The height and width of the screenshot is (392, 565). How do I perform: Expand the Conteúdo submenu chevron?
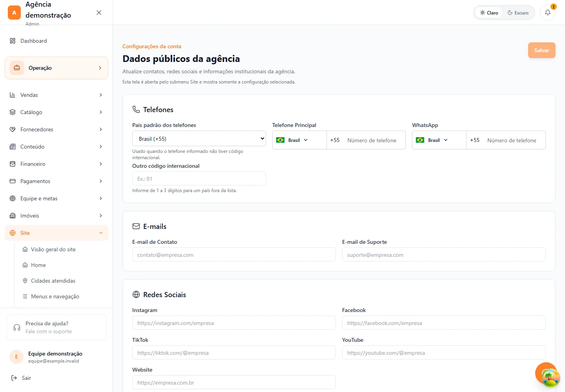pos(101,147)
